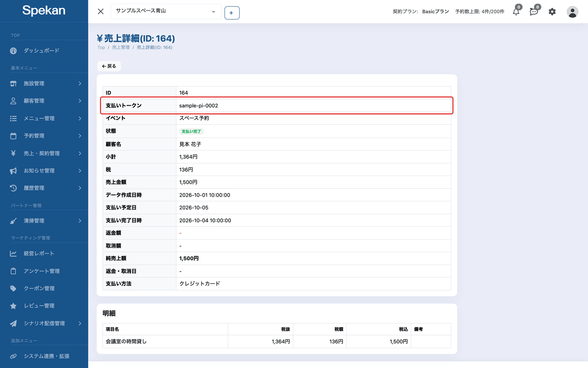This screenshot has width=588, height=368.
Task: Expand the 施設管理 submenu chevron
Action: (x=80, y=84)
